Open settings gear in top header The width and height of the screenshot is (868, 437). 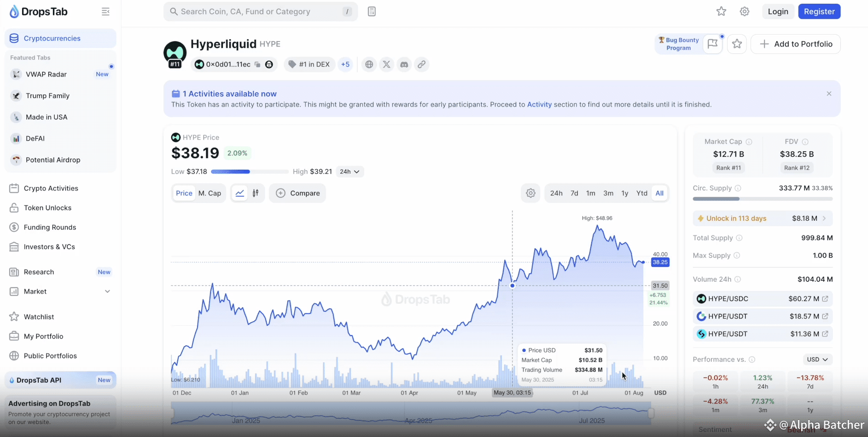tap(745, 12)
